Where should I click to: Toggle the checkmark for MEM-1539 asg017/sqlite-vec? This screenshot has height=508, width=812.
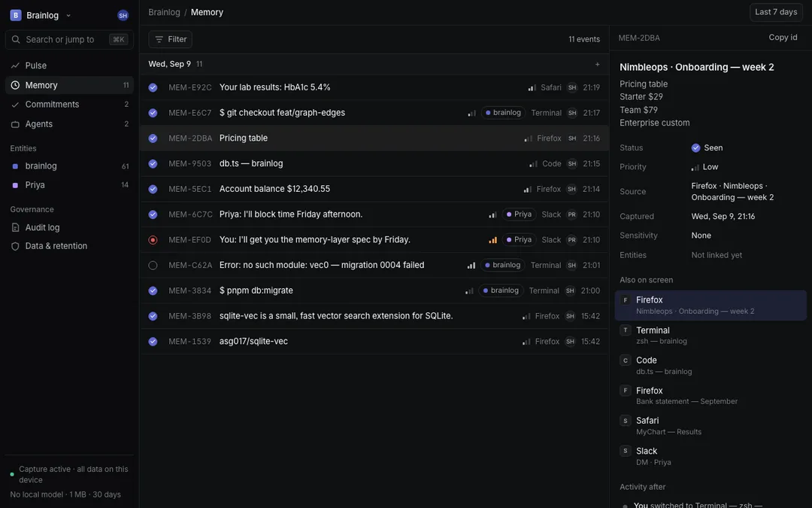[153, 342]
